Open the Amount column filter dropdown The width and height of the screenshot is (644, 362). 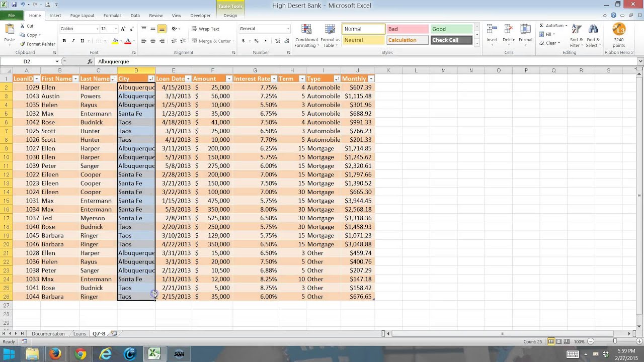(229, 79)
